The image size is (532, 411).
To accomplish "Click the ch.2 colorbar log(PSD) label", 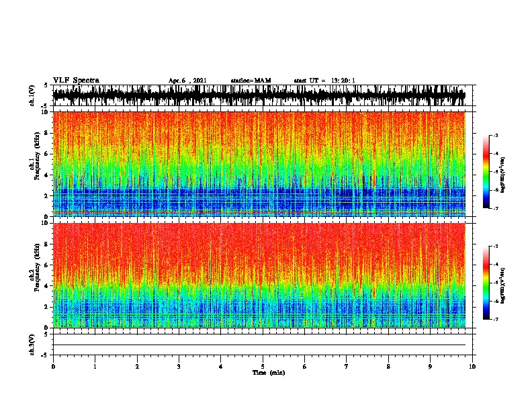I will click(x=502, y=285).
